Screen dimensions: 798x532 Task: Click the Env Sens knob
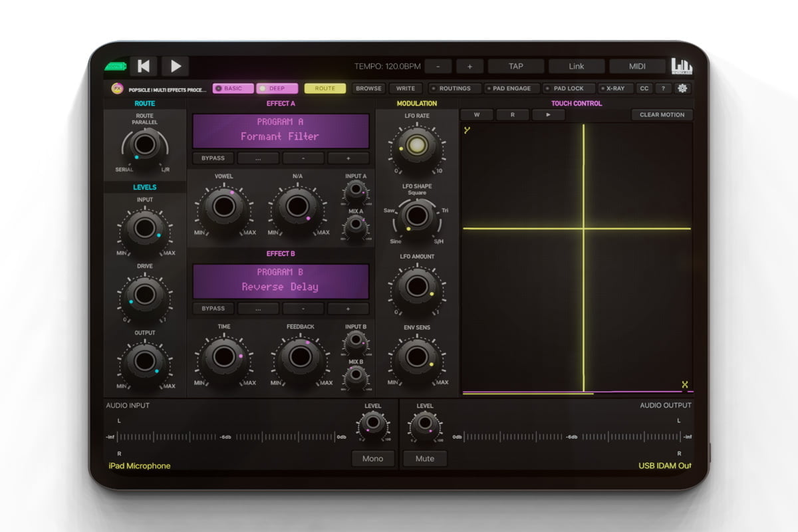[417, 356]
